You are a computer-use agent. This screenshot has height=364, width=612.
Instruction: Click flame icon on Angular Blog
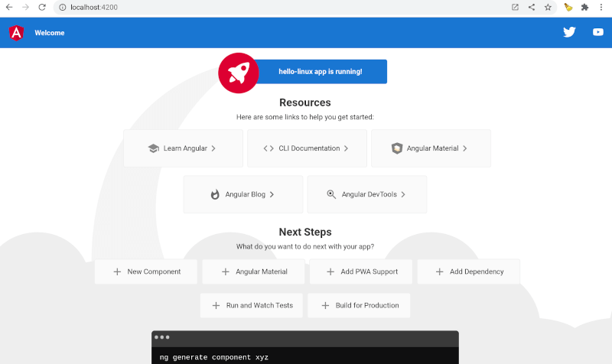click(215, 194)
